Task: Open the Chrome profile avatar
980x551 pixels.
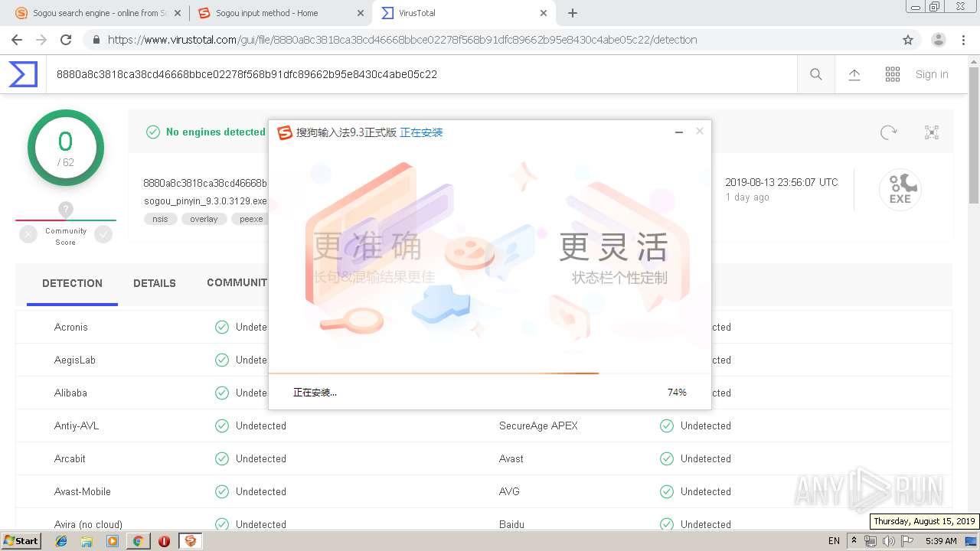Action: coord(939,40)
